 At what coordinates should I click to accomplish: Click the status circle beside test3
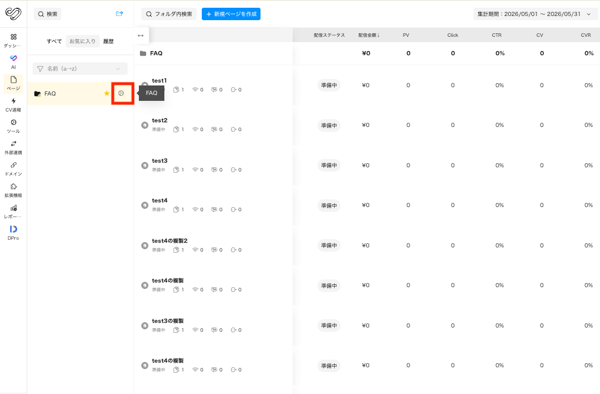pyautogui.click(x=145, y=165)
